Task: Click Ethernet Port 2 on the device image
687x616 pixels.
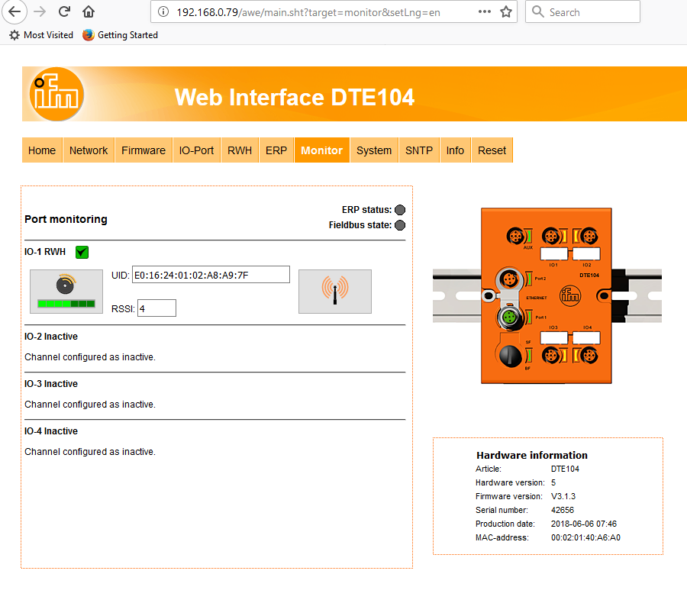Action: pyautogui.click(x=509, y=279)
